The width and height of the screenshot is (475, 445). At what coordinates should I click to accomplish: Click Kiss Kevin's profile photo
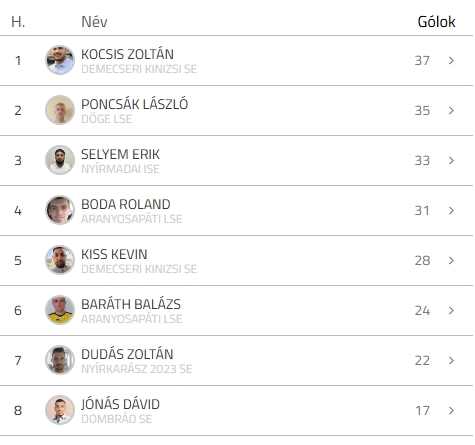click(60, 260)
